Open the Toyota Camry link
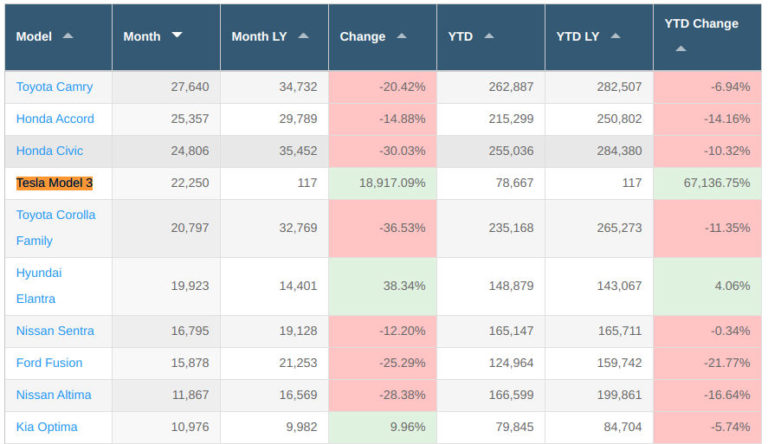Viewport: 768px width, 444px height. coord(54,87)
